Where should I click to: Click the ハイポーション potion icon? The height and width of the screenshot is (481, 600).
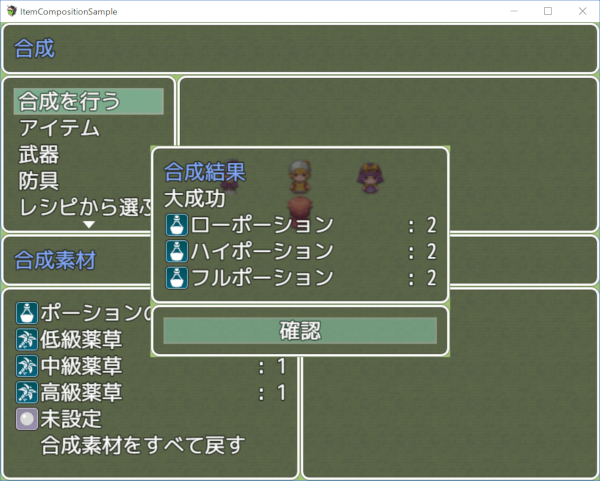point(176,251)
